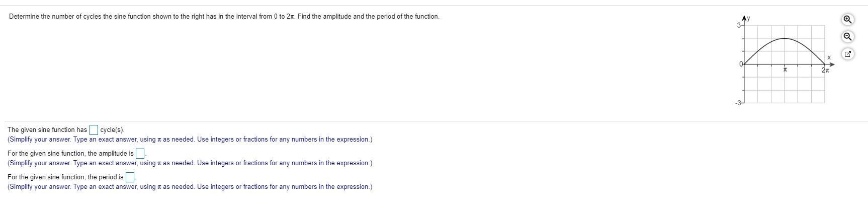Image resolution: width=868 pixels, height=205 pixels.
Task: Zoom out on the sine graph
Action: pyautogui.click(x=848, y=37)
